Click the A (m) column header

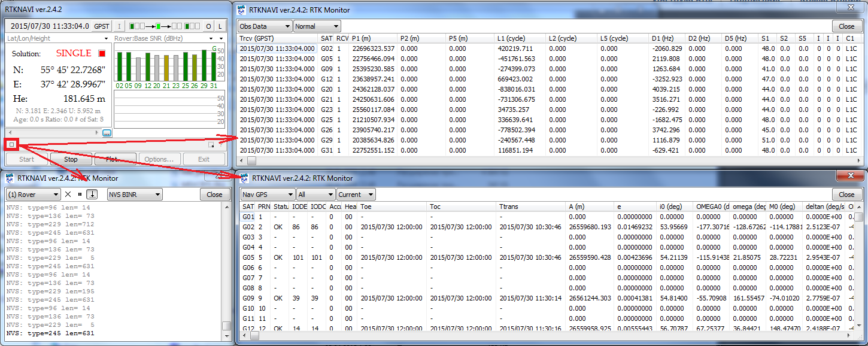pos(591,207)
